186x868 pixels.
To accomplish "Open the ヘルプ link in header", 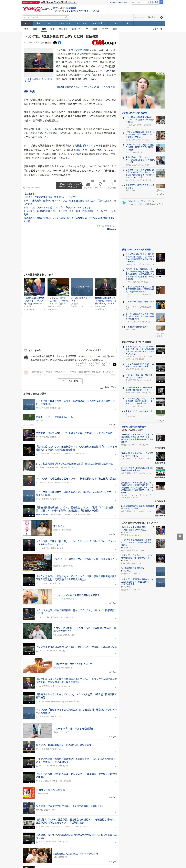I will (x=127, y=2).
